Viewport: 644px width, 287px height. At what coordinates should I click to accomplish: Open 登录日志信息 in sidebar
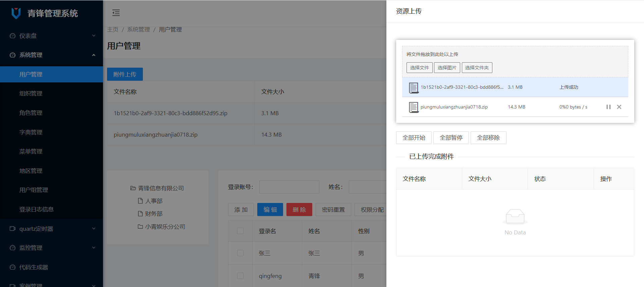coord(51,209)
